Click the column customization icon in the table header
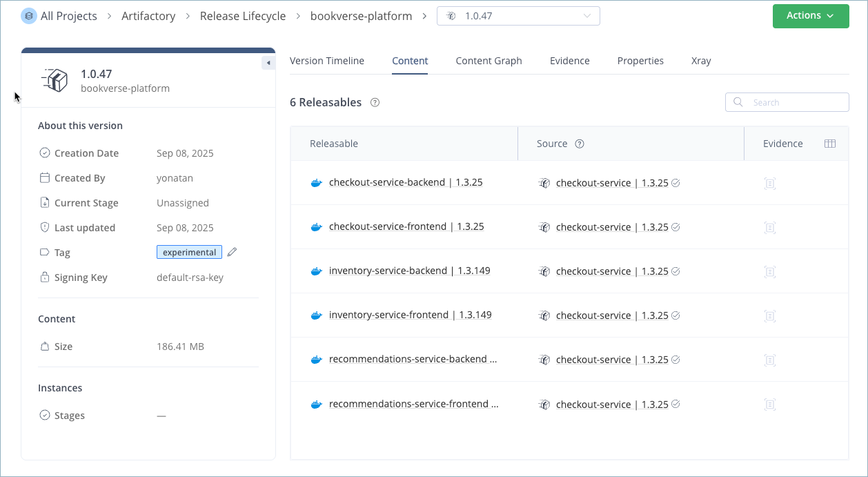The image size is (868, 477). [830, 143]
